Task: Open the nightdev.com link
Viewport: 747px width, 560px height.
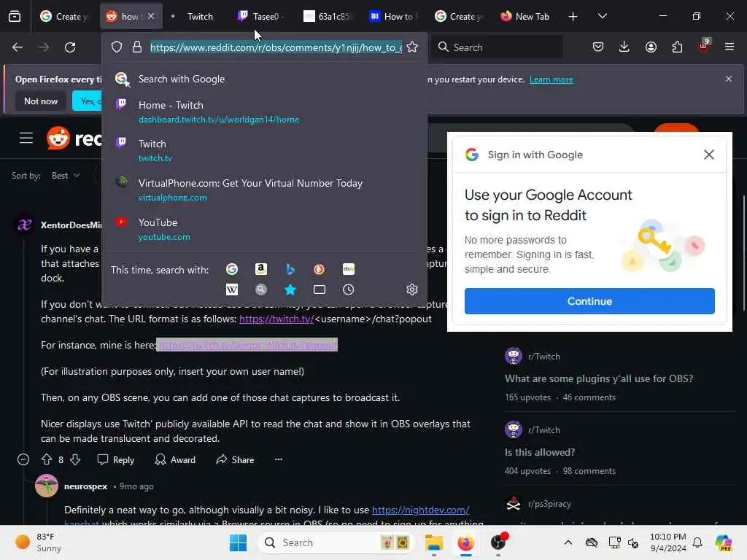Action: [420, 510]
